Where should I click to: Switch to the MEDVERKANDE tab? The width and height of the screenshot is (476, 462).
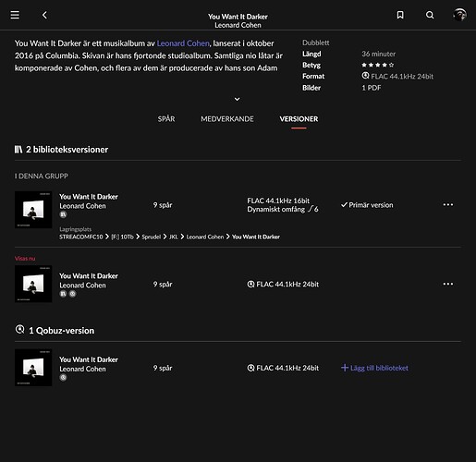click(x=227, y=119)
